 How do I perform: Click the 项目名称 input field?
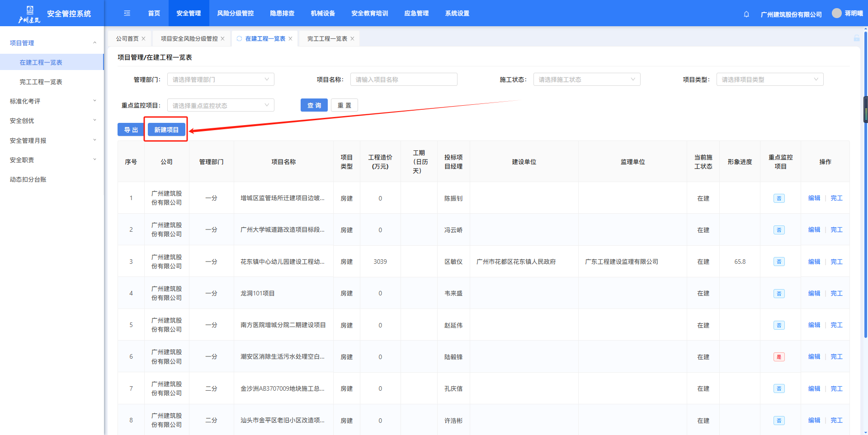(x=404, y=80)
